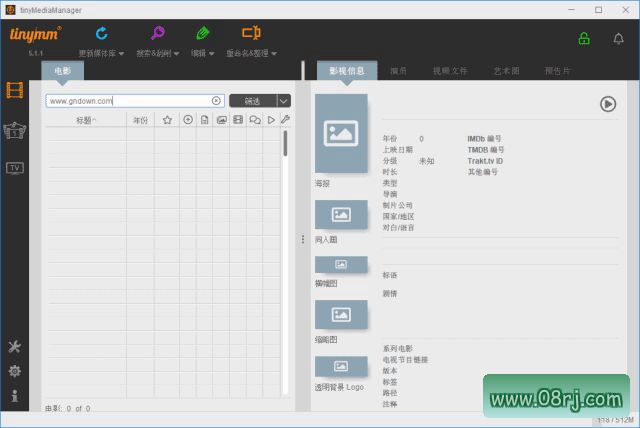This screenshot has height=428, width=640.
Task: Click the 筛选 filter button
Action: [252, 101]
